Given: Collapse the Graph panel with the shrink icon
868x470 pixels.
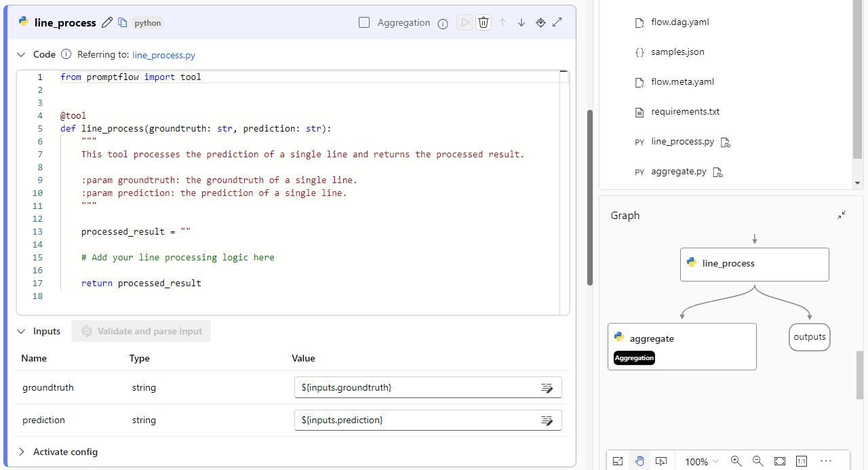Looking at the screenshot, I should [842, 215].
